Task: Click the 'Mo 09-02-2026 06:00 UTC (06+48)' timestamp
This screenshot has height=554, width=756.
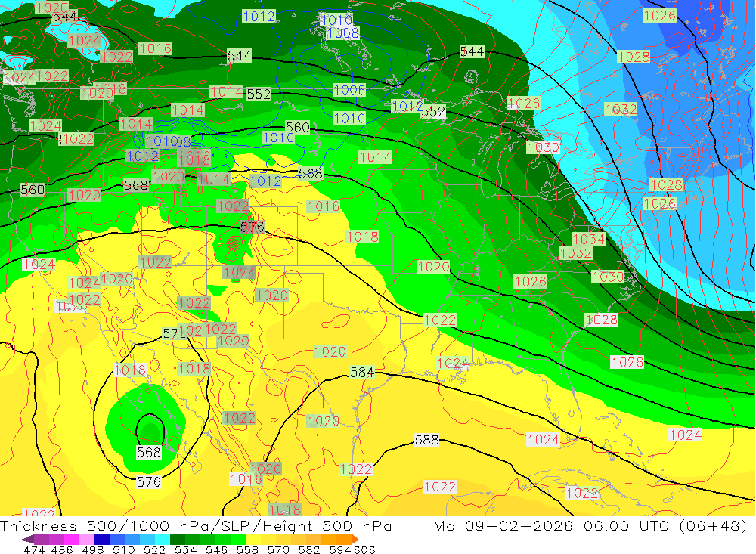Action: click(590, 525)
